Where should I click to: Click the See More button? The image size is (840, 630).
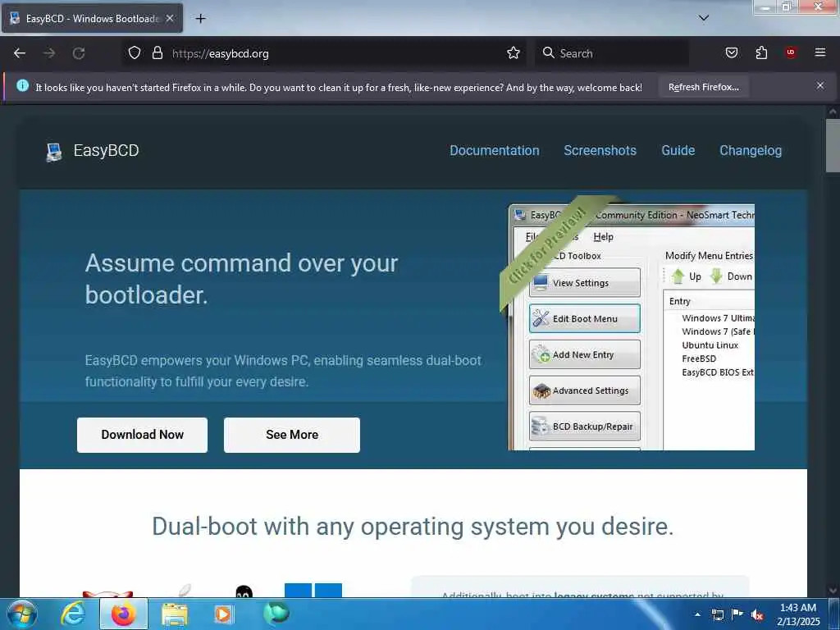tap(292, 435)
